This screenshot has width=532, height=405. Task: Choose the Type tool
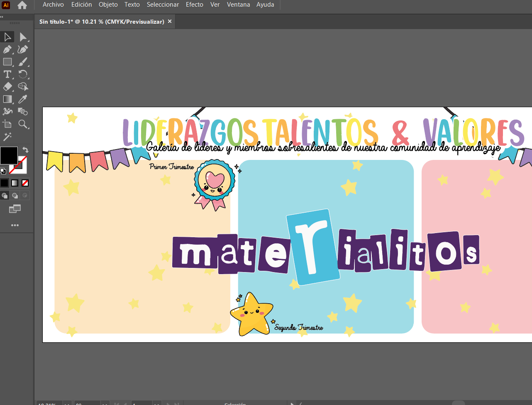tap(7, 74)
